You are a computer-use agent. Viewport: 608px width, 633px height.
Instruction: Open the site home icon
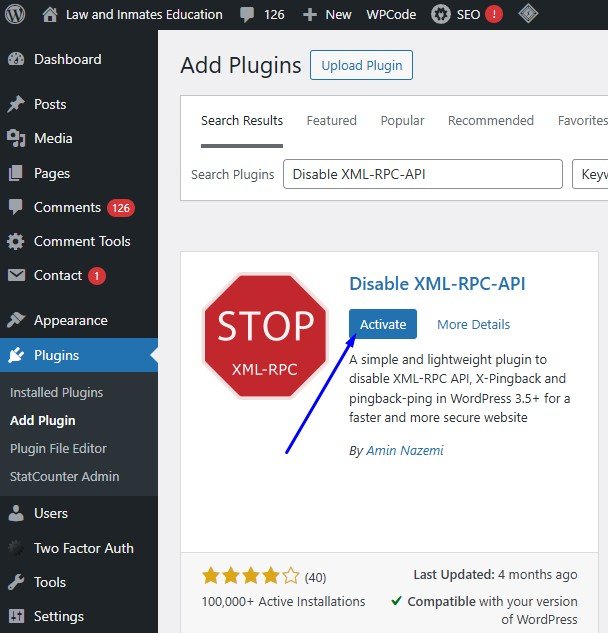(50, 15)
